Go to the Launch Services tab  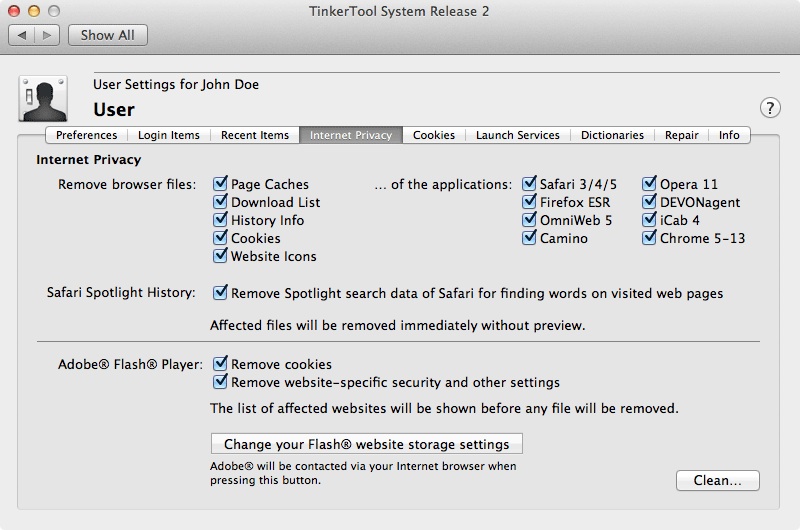[517, 135]
